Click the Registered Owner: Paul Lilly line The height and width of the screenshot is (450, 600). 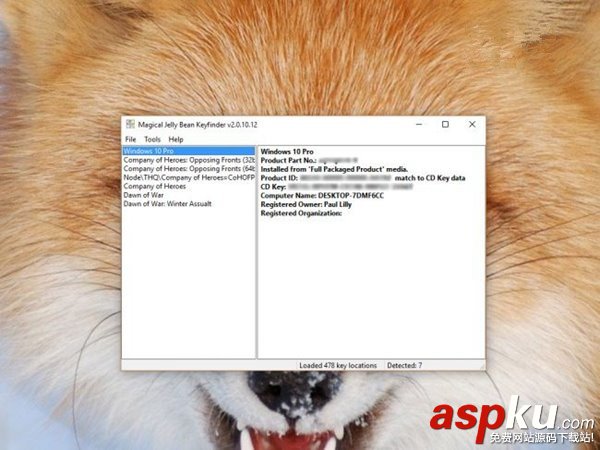coord(306,204)
